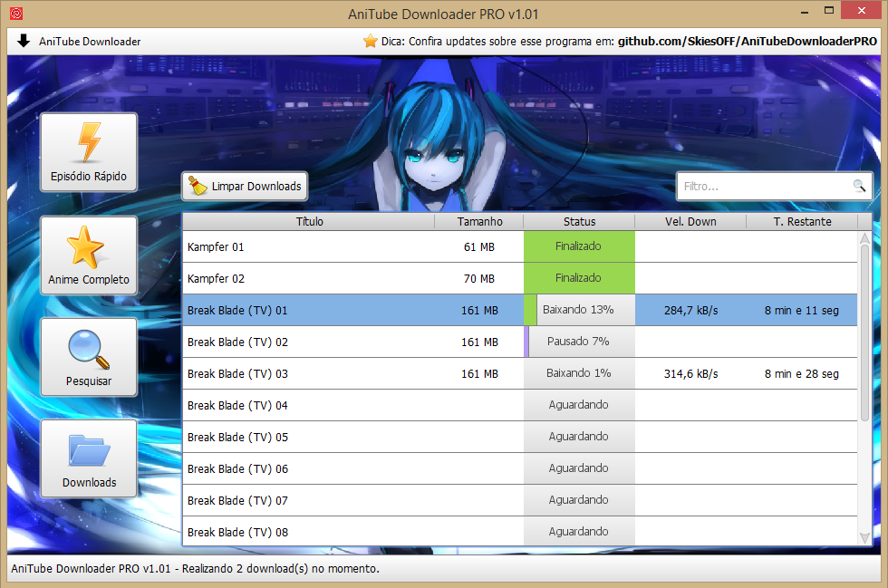
Task: Select the Break Blade (TV) 04 title
Action: [237, 406]
